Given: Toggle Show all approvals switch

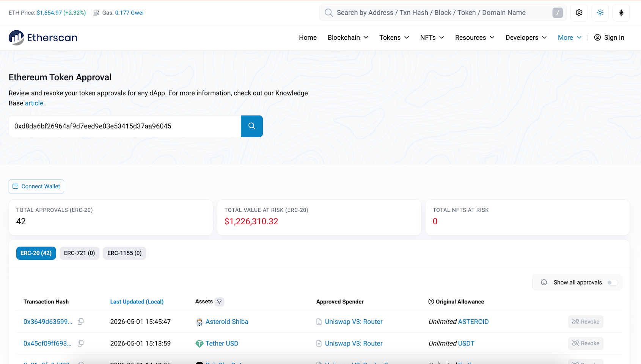Looking at the screenshot, I should tap(612, 283).
